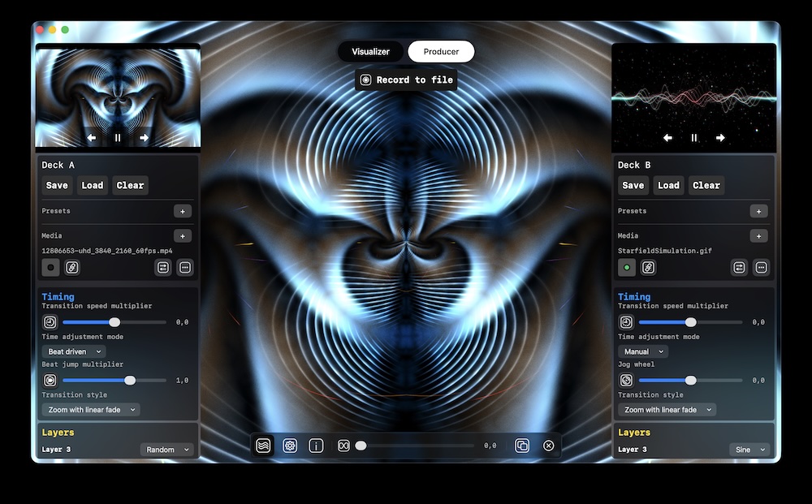Click Deck A media link icon
Image resolution: width=812 pixels, height=504 pixels.
tap(72, 267)
